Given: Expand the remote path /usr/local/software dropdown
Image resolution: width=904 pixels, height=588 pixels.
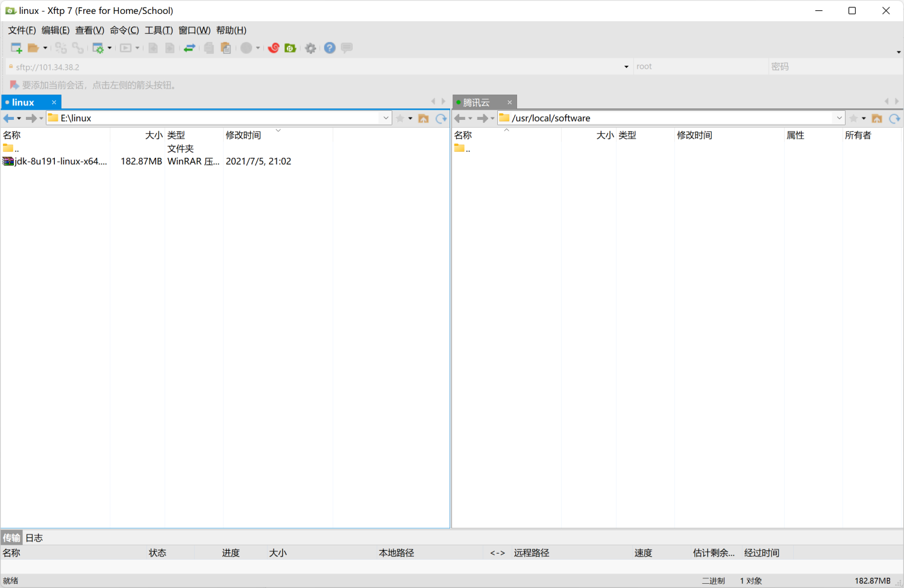Looking at the screenshot, I should (x=839, y=118).
